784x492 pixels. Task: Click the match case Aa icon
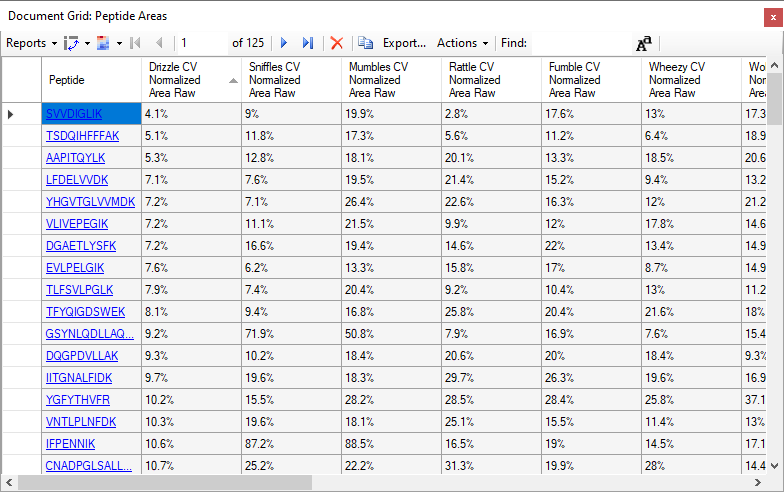(x=644, y=43)
